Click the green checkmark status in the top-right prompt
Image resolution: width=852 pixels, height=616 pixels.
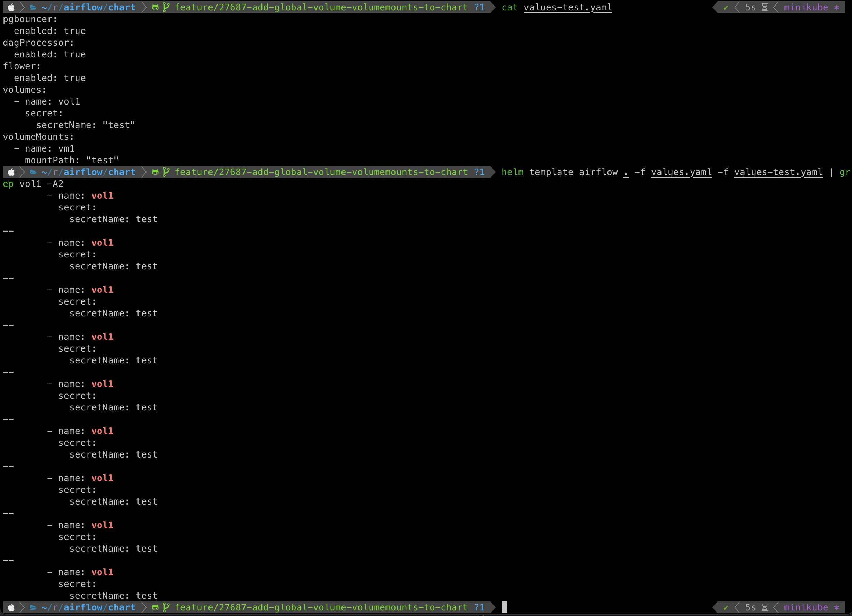coord(725,8)
